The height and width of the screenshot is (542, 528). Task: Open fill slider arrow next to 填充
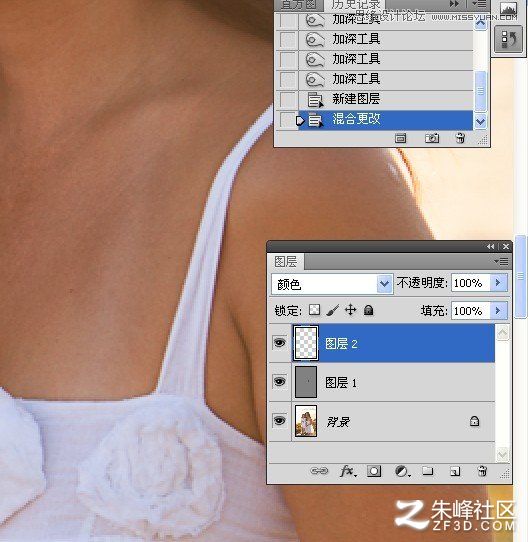(x=498, y=310)
